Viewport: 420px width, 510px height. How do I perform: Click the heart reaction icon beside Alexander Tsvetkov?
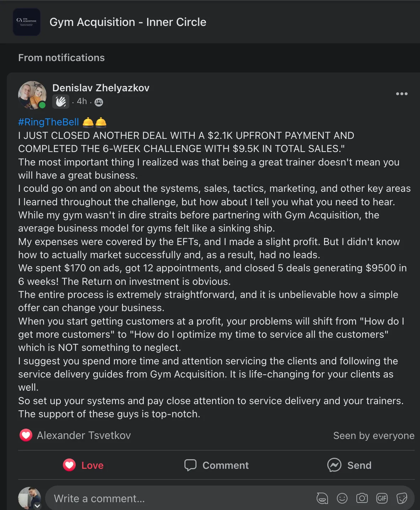[x=26, y=435]
